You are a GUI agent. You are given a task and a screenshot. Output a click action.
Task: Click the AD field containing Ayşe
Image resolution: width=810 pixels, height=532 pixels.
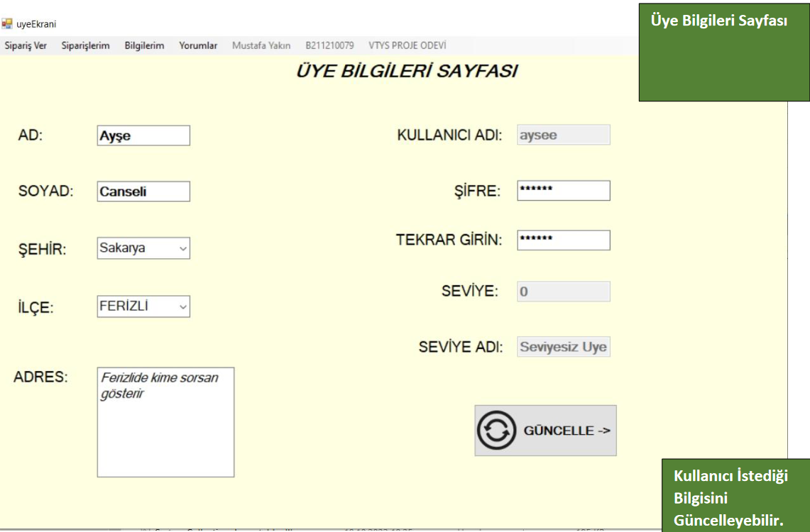[x=143, y=135]
